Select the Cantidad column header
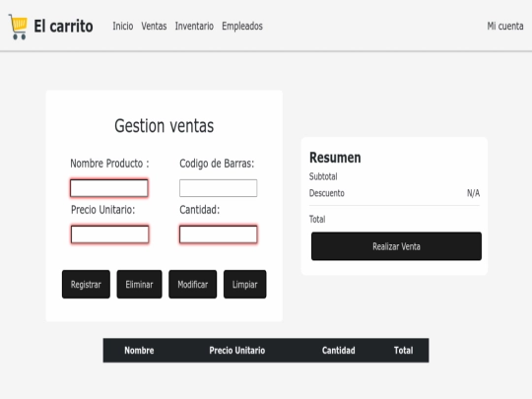 tap(339, 350)
